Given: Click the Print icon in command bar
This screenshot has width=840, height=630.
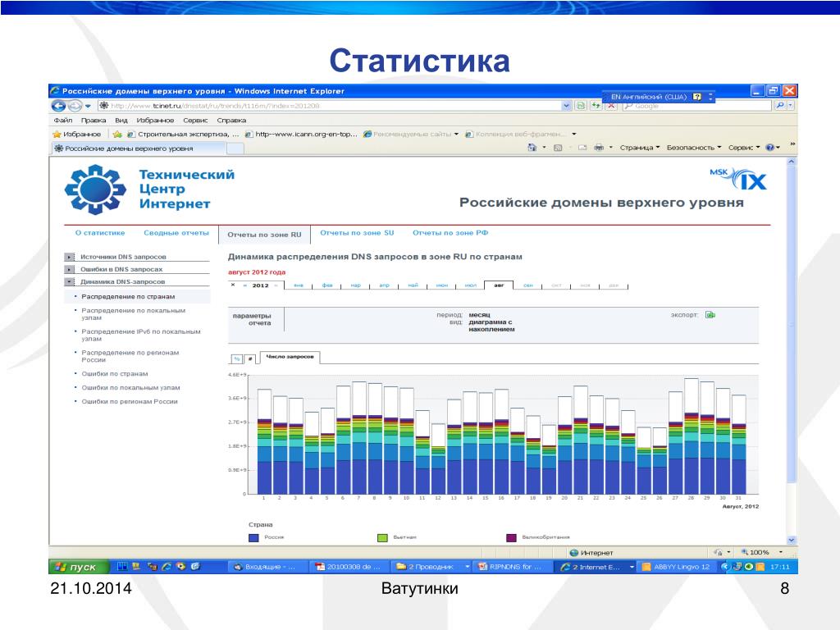Looking at the screenshot, I should tap(599, 148).
